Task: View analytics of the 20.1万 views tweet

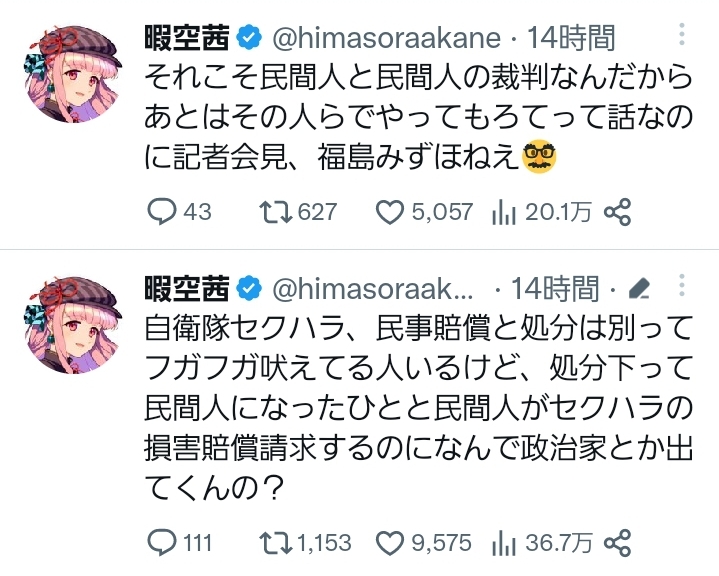Action: 504,212
